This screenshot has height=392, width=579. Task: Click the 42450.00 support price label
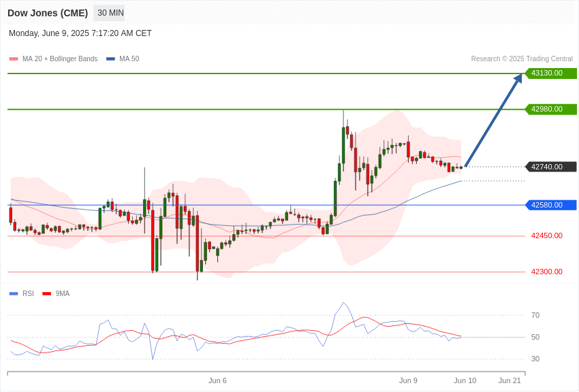coord(547,235)
